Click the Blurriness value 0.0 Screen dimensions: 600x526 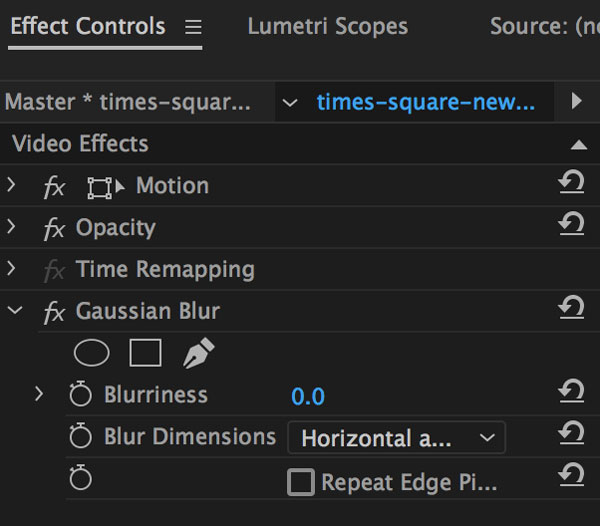pyautogui.click(x=308, y=396)
